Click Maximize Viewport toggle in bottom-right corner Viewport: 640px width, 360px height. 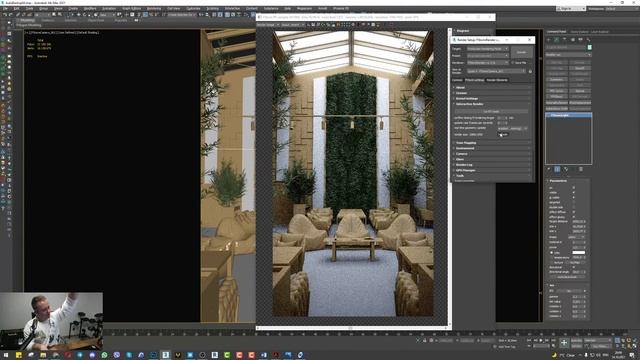(x=634, y=346)
